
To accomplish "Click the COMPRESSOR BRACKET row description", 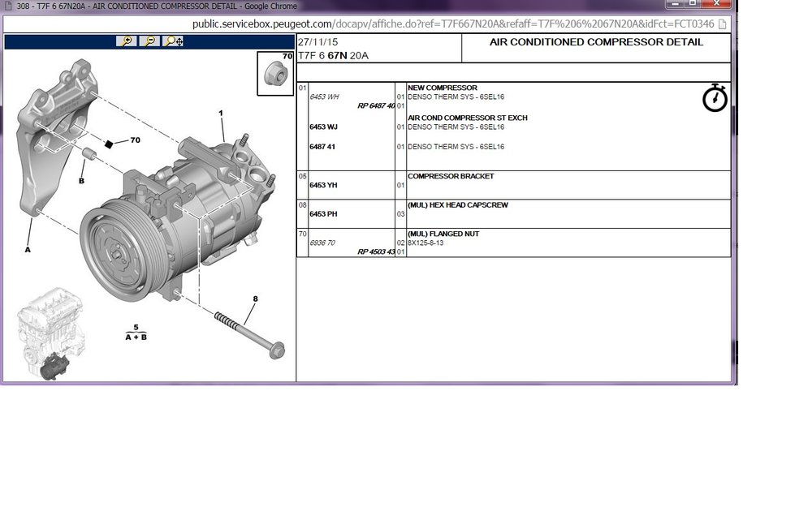I will (451, 176).
